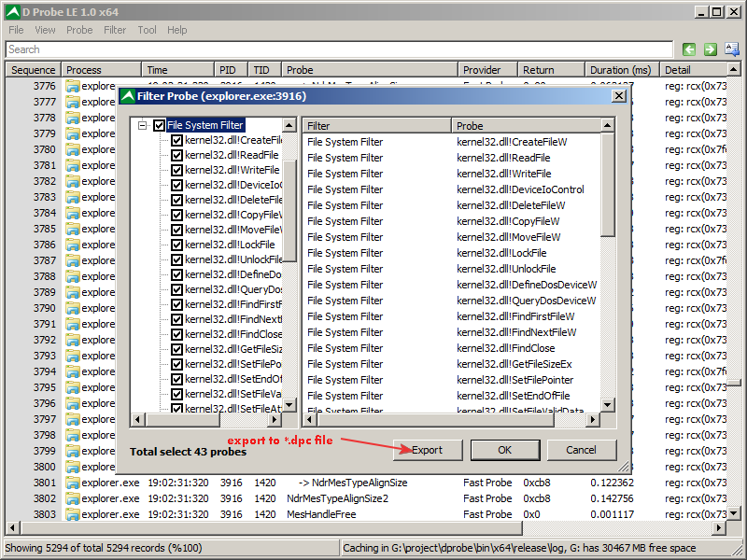Click NdrMesTypeAlignSize2 probe cell
Image resolution: width=747 pixels, height=560 pixels.
tap(337, 498)
